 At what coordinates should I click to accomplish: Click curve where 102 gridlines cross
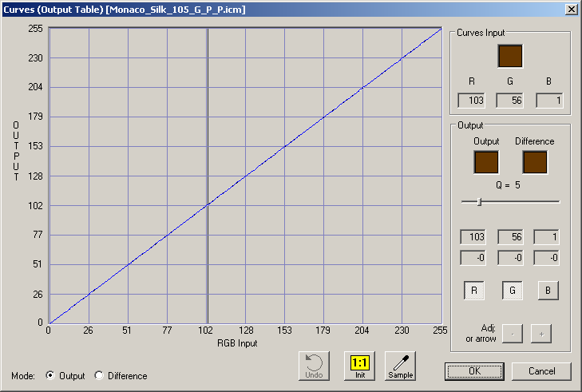pos(208,205)
